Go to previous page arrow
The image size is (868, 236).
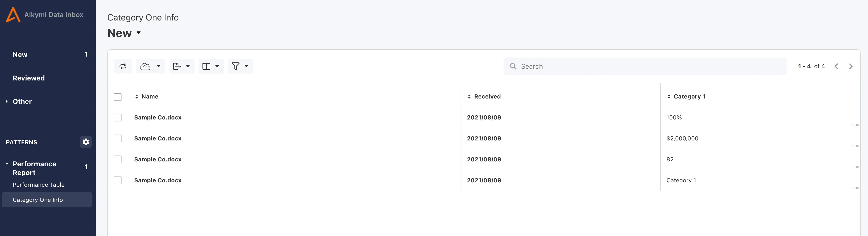836,66
